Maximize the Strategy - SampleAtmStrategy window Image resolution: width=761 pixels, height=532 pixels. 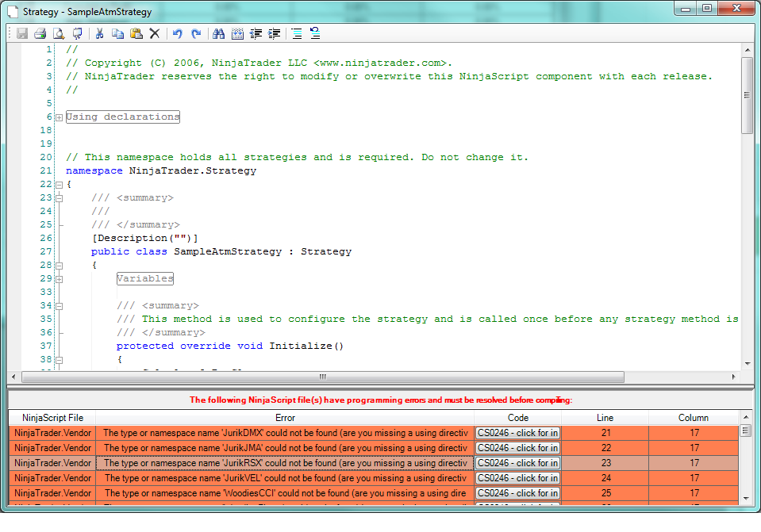[x=707, y=8]
